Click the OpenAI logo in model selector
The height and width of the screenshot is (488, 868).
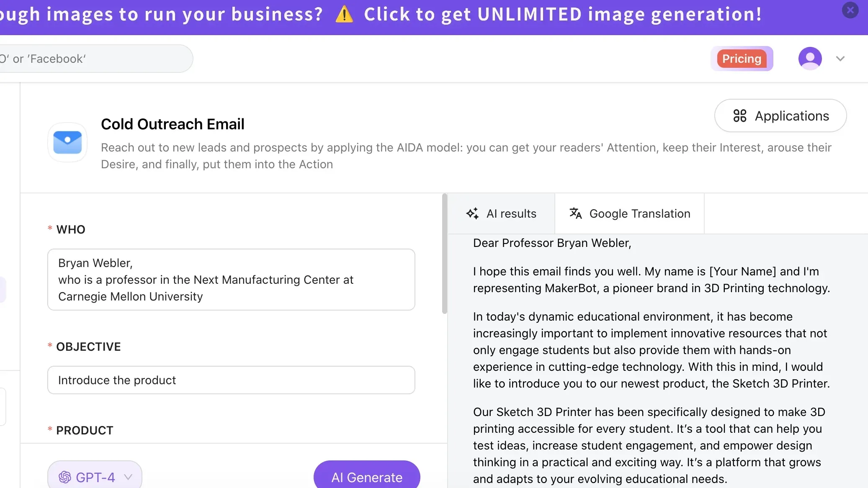pyautogui.click(x=65, y=477)
